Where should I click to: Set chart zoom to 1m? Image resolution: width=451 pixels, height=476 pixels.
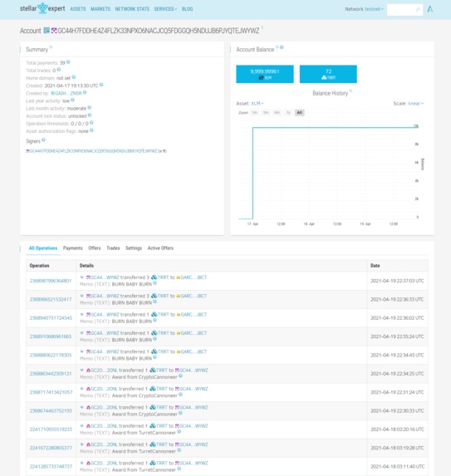[254, 113]
